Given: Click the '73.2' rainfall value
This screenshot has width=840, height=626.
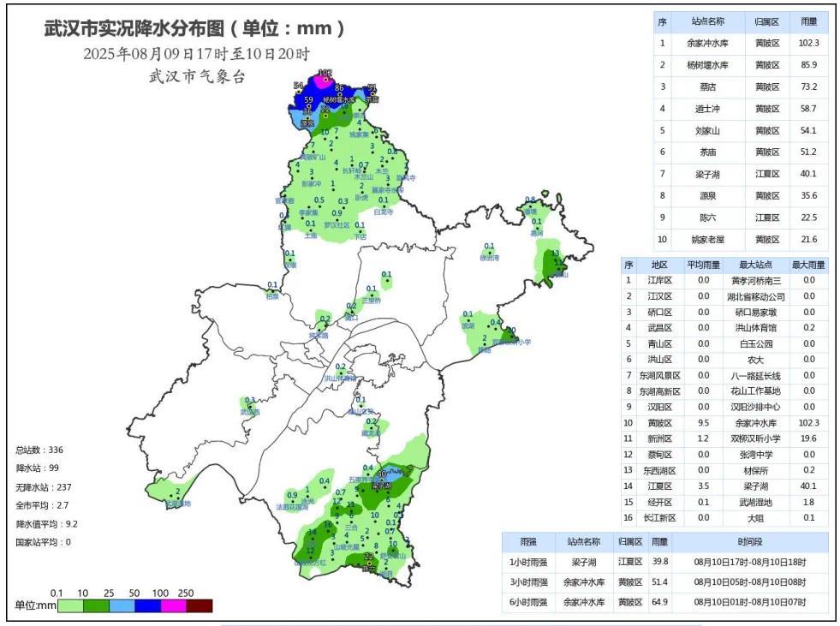Looking at the screenshot, I should [809, 86].
